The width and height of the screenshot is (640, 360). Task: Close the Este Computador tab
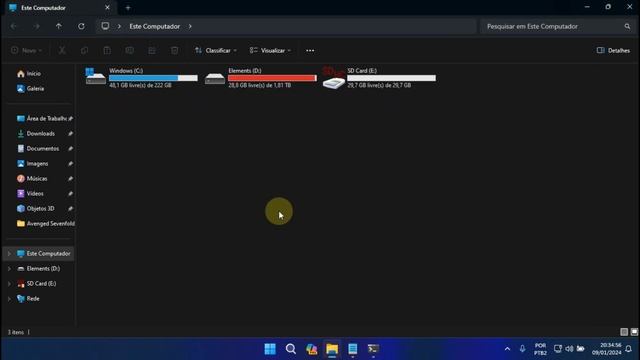[x=107, y=7]
